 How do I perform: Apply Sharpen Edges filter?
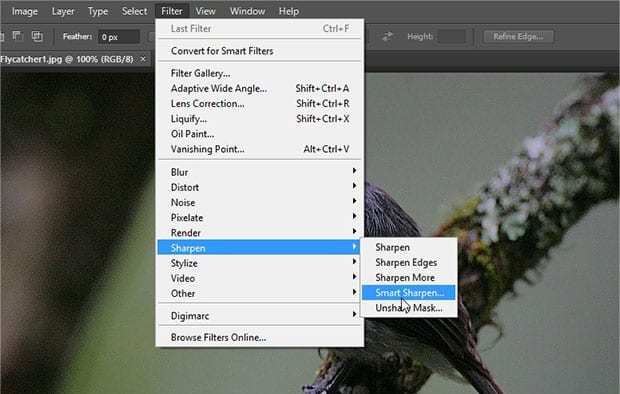click(x=409, y=262)
